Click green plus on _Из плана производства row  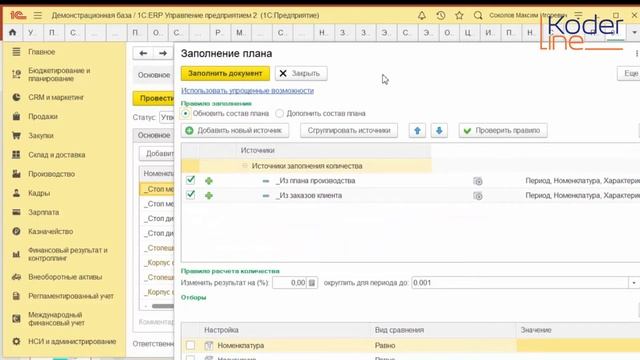click(209, 181)
